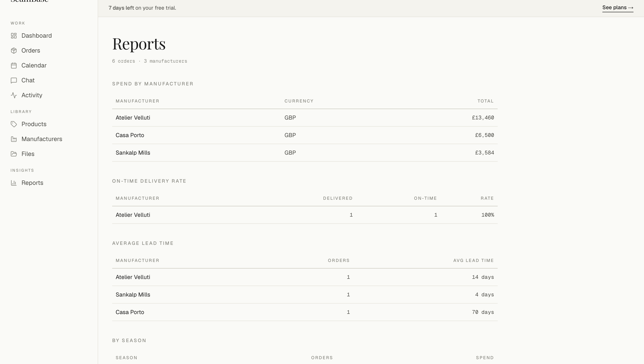Open the Products library page
644x364 pixels.
pos(34,124)
